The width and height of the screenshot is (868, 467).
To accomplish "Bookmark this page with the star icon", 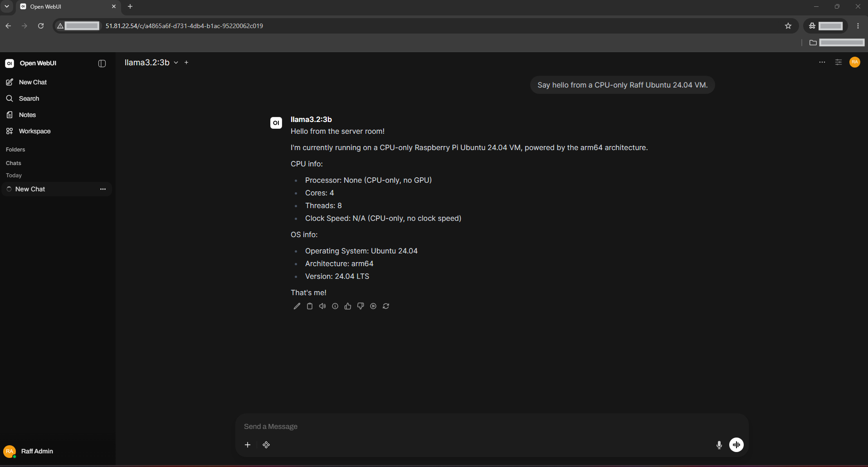I will point(788,26).
